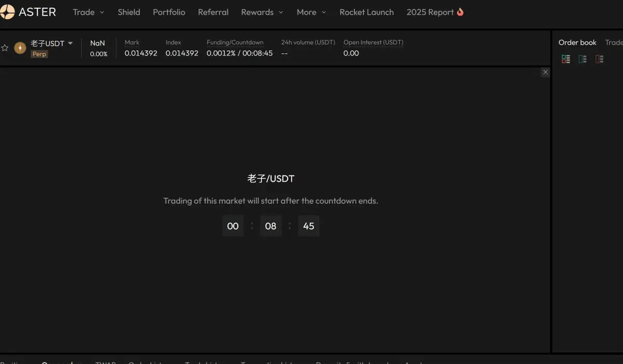
Task: Click the Perp badge
Action: [39, 54]
